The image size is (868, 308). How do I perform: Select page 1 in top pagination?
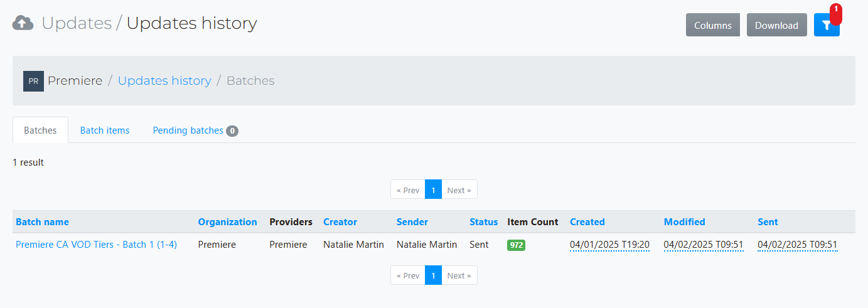point(433,190)
